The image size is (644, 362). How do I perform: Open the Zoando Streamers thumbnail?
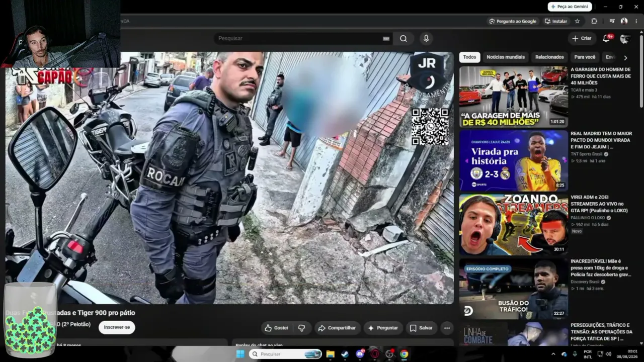[513, 225]
